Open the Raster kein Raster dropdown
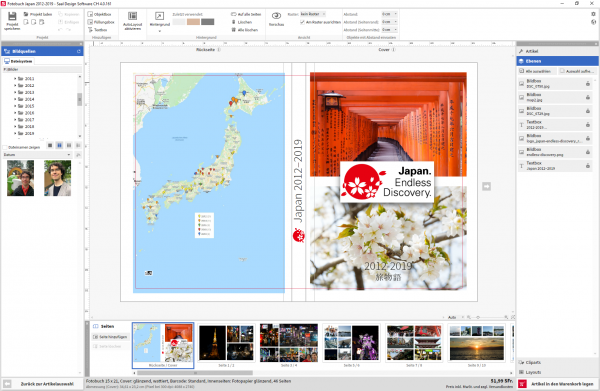Image resolution: width=600 pixels, height=391 pixels. [313, 14]
